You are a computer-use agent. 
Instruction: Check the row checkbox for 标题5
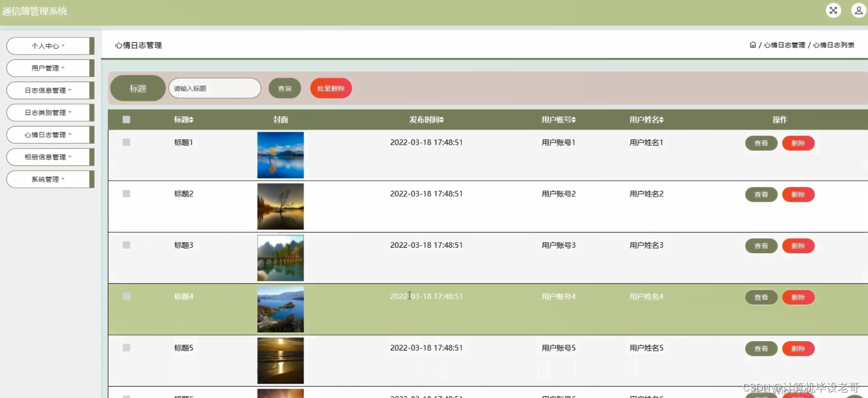click(126, 348)
